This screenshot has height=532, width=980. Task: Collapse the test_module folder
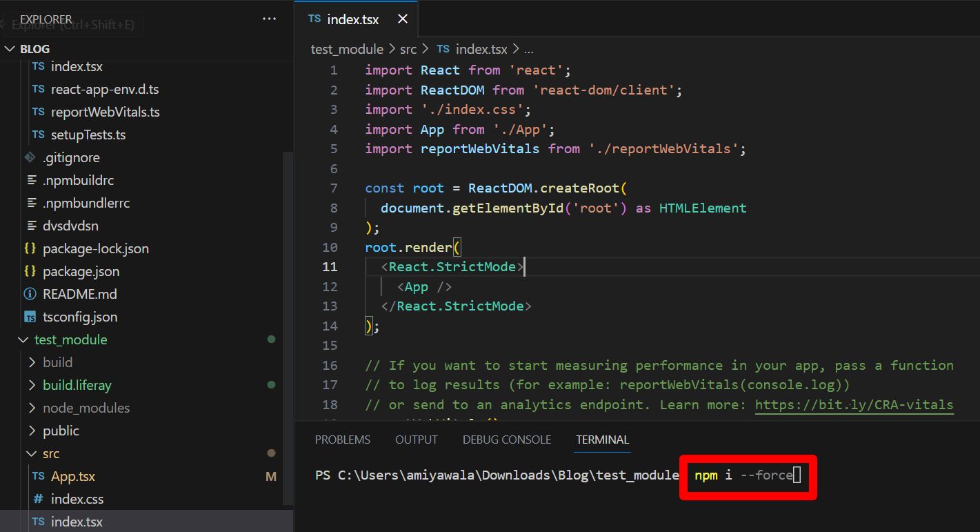pyautogui.click(x=70, y=339)
